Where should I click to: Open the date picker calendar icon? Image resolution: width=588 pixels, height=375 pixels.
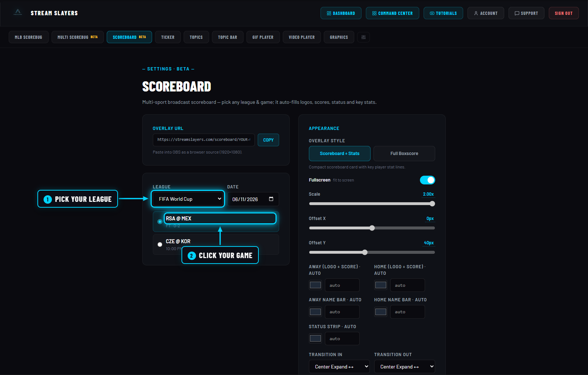pos(271,199)
